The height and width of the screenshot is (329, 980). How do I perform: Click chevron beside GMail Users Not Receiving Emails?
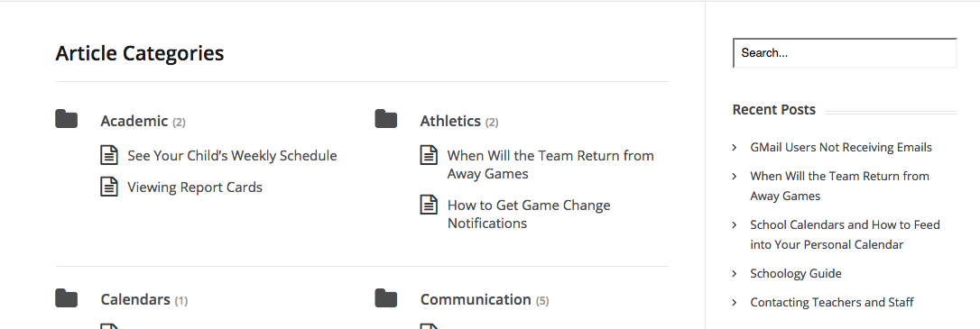coord(735,147)
